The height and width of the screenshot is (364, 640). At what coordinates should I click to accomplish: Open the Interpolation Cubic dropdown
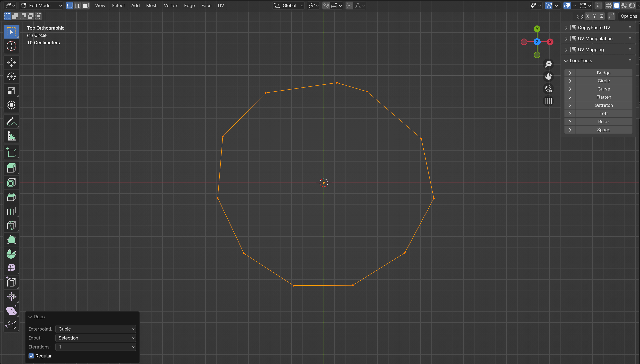[96, 329]
